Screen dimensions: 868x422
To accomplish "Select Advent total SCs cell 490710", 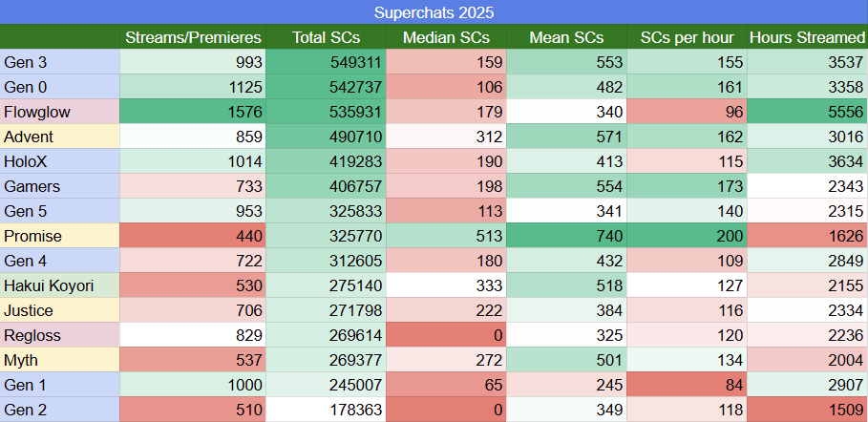I will tap(326, 137).
